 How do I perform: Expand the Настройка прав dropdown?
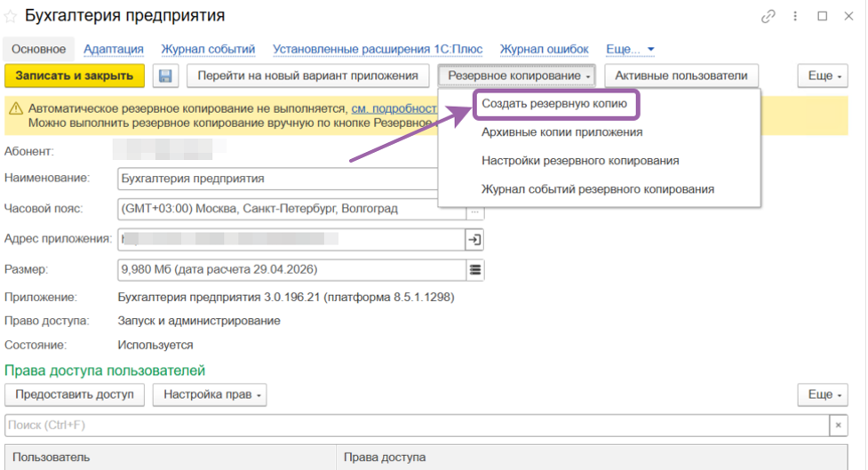coord(210,394)
